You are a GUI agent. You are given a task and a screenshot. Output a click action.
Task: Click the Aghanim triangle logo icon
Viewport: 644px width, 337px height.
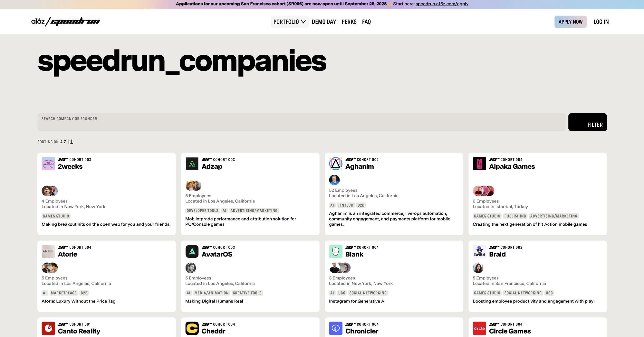tap(336, 164)
